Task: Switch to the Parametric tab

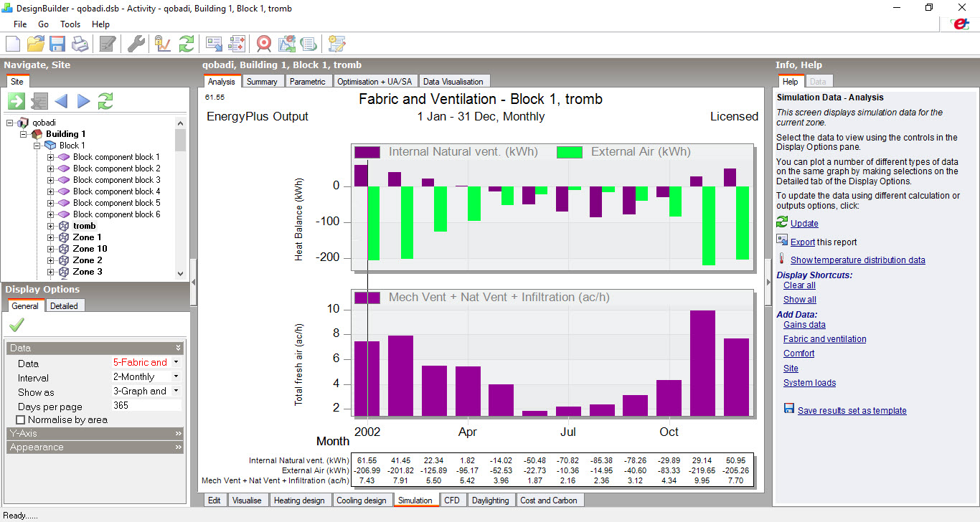Action: point(308,82)
